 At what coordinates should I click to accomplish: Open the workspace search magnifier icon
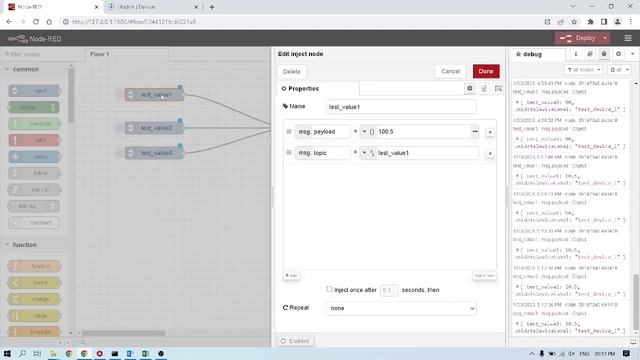point(83,342)
